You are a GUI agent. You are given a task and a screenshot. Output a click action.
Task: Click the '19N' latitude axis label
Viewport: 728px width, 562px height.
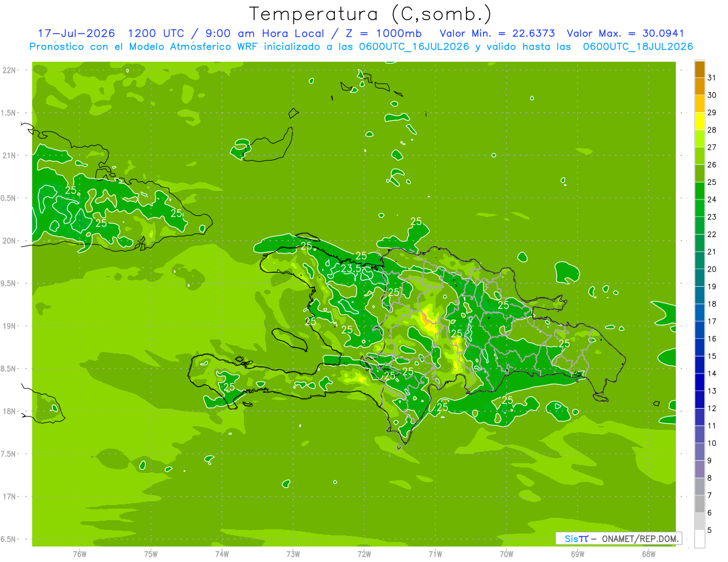[x=8, y=326]
